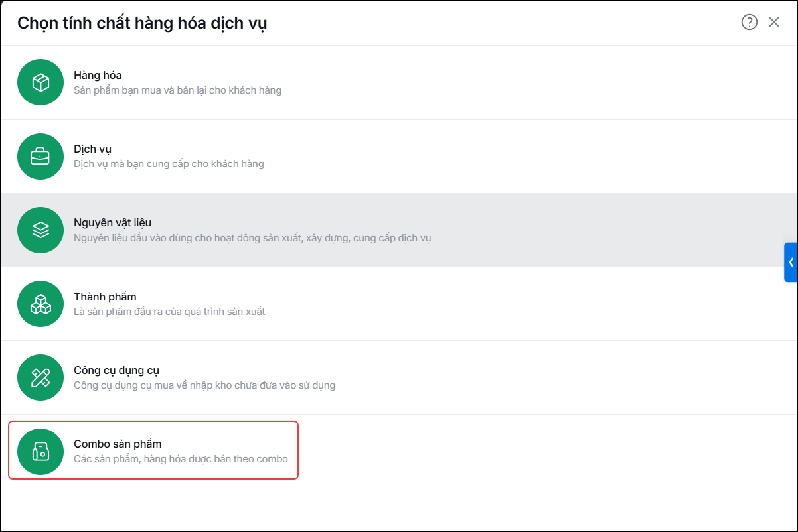Screen dimensions: 798x532
Task: Click the briefcase icon for Dịch vụ
Action: [x=40, y=157]
